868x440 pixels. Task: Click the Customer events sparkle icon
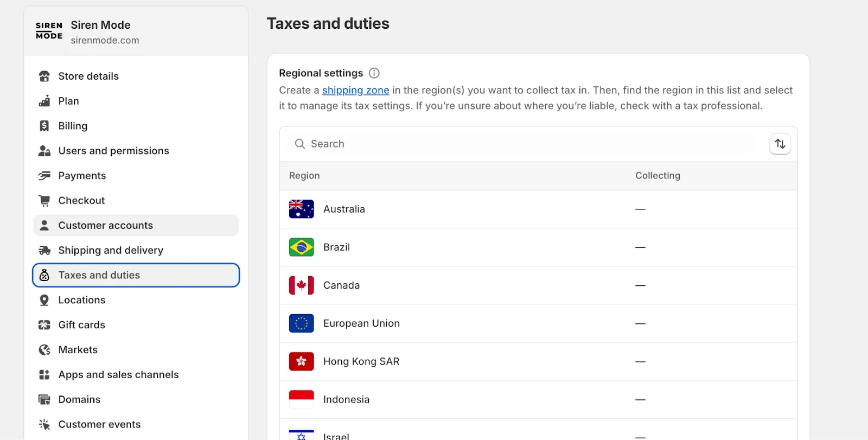(x=44, y=424)
